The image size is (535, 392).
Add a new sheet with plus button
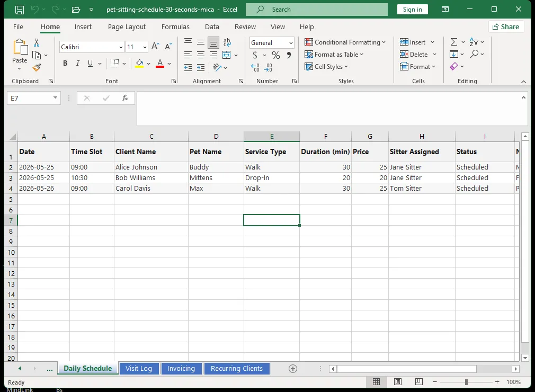[x=293, y=369]
